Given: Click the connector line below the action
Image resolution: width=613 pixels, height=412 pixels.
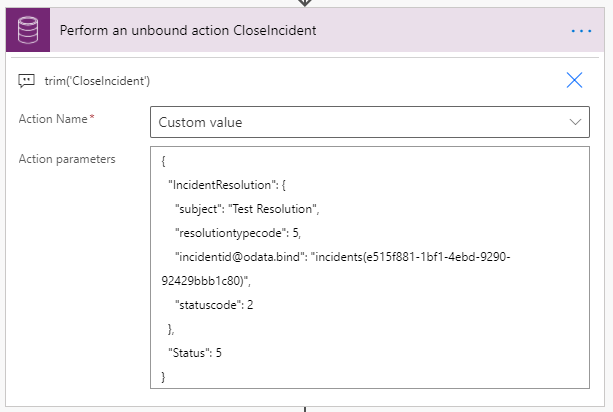Looking at the screenshot, I should click(x=305, y=407).
